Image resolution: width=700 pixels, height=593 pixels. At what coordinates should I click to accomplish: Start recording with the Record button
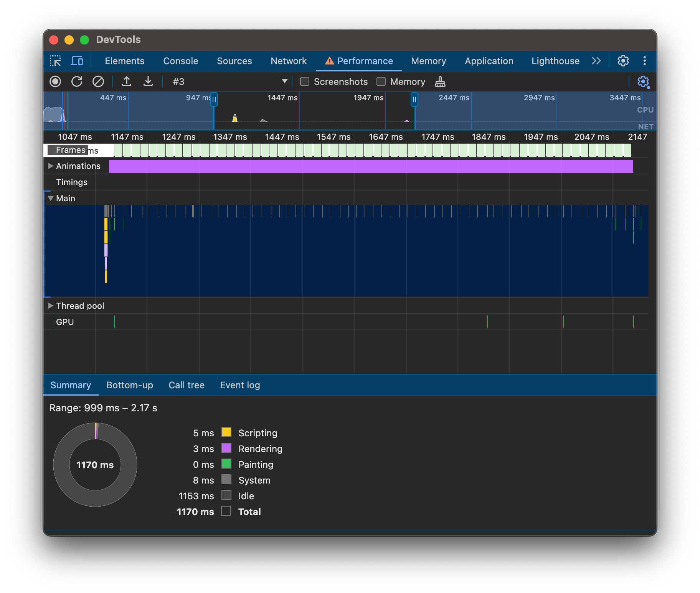point(55,81)
